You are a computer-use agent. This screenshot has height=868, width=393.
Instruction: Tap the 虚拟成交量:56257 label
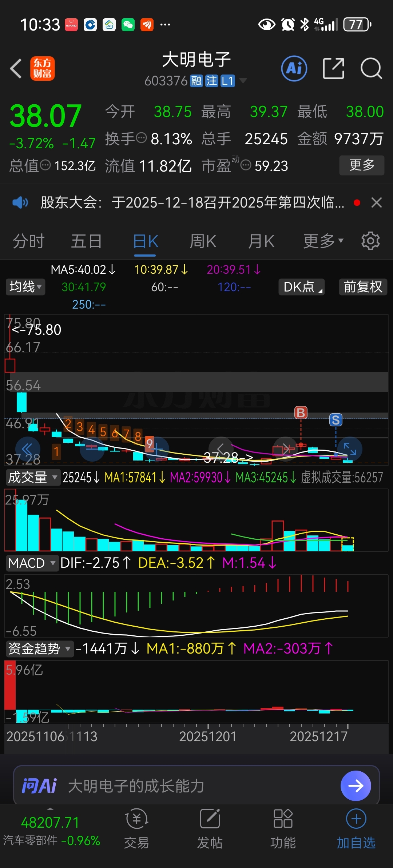tap(342, 477)
